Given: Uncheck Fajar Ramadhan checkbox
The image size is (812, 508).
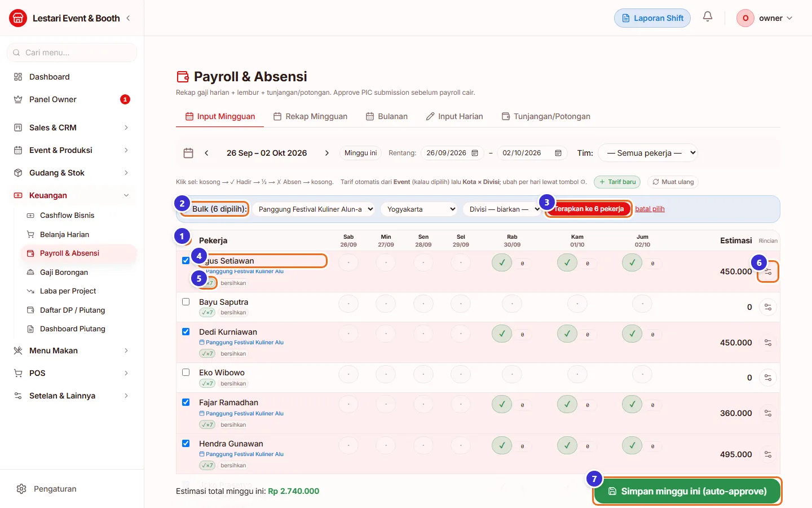Looking at the screenshot, I should click(x=186, y=402).
